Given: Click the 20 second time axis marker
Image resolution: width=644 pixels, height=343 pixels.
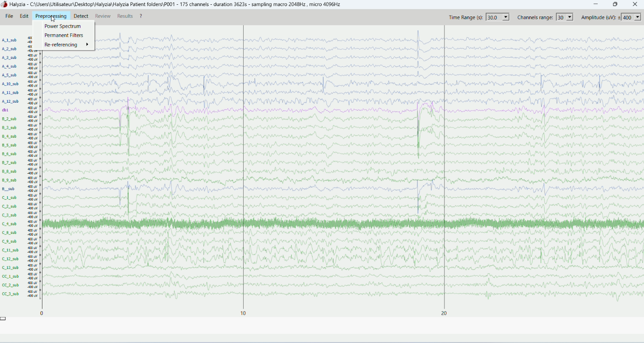Looking at the screenshot, I should click(444, 313).
